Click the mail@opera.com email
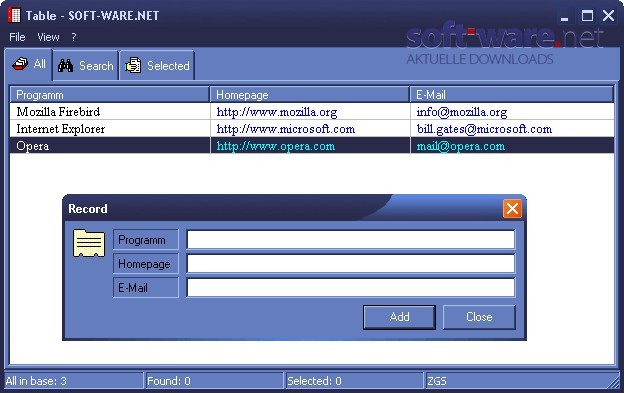624x393 pixels. [x=460, y=146]
